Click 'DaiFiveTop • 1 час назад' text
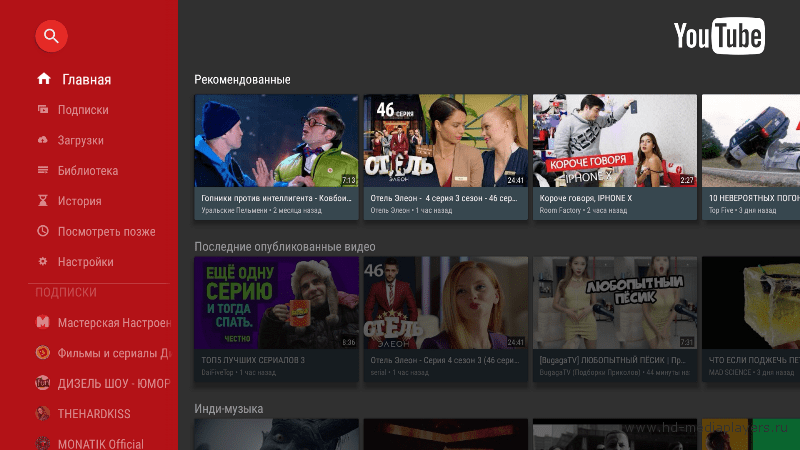The width and height of the screenshot is (800, 450). click(238, 372)
